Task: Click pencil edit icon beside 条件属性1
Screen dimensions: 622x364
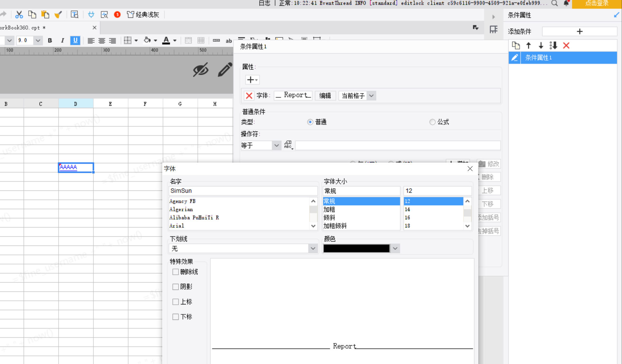Action: pyautogui.click(x=514, y=58)
